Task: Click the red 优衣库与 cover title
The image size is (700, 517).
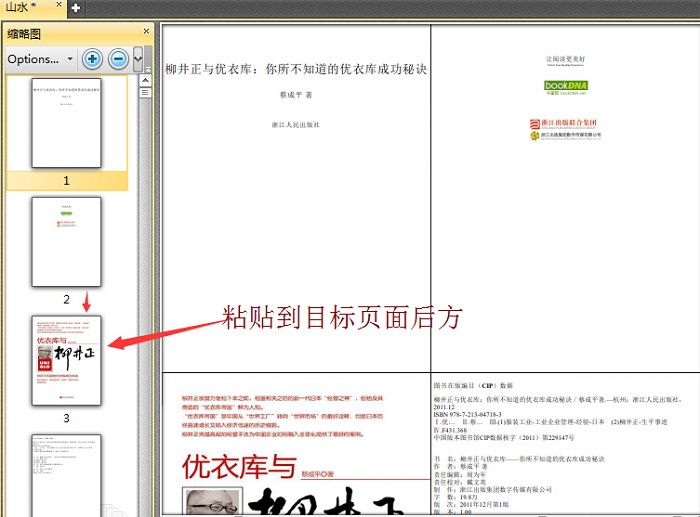Action: pos(239,467)
